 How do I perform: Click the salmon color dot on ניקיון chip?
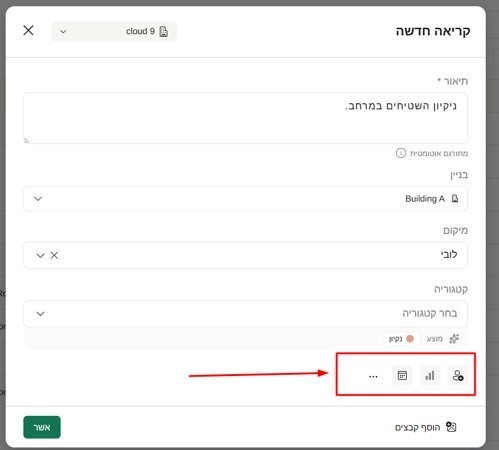410,339
